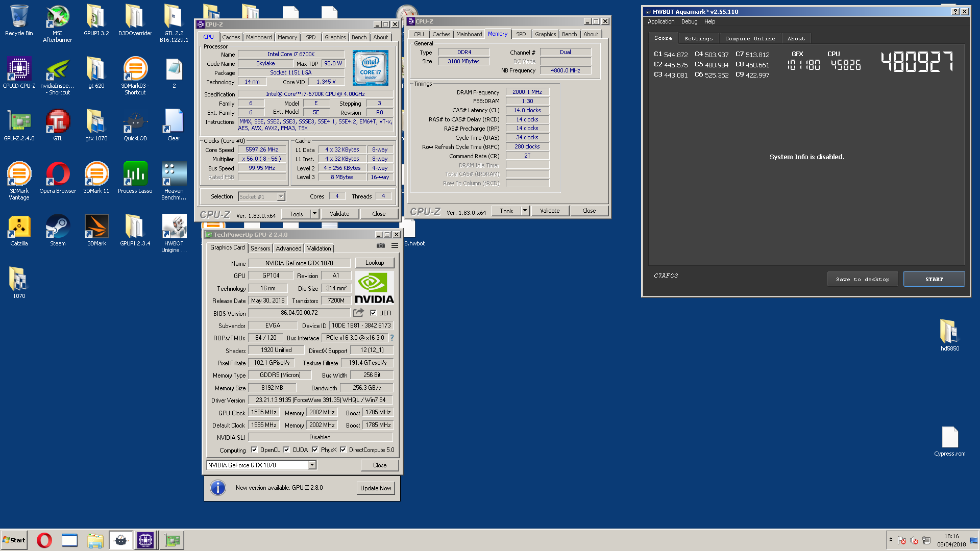Open nvidiaInspector shortcut icon
The height and width of the screenshot is (551, 980).
pyautogui.click(x=58, y=76)
